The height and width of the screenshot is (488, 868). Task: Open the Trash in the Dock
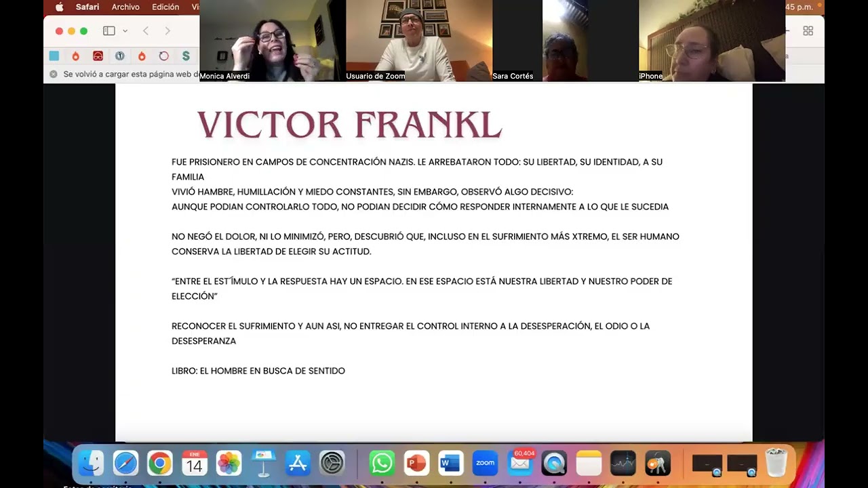tap(776, 464)
